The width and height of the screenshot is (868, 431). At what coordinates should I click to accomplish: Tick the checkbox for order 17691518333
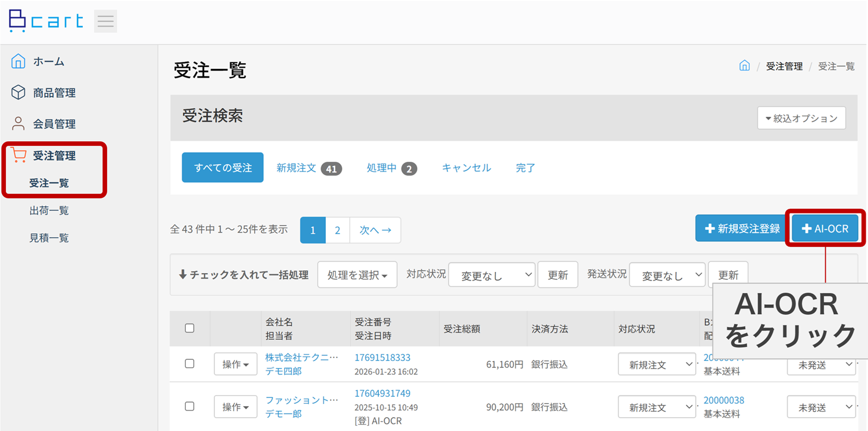click(189, 364)
